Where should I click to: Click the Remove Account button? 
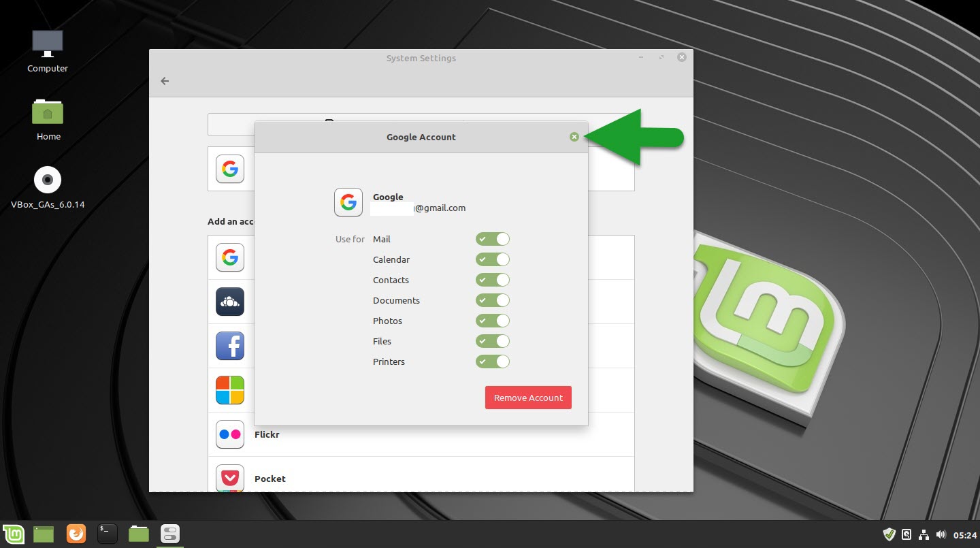[528, 398]
